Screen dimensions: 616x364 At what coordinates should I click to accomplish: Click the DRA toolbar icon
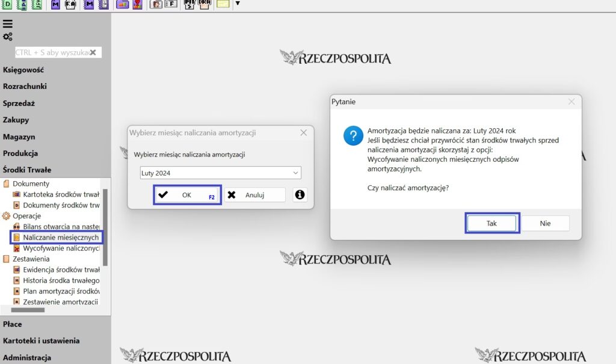(x=205, y=4)
